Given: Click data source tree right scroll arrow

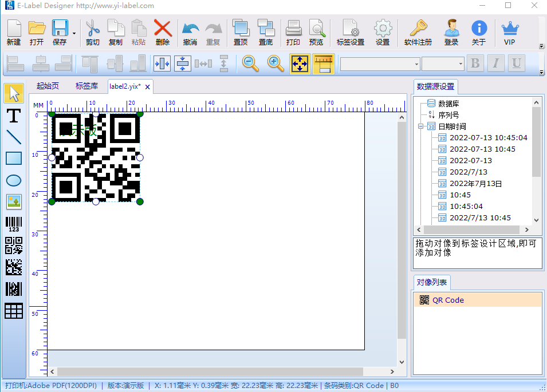Looking at the screenshot, I should tap(527, 230).
